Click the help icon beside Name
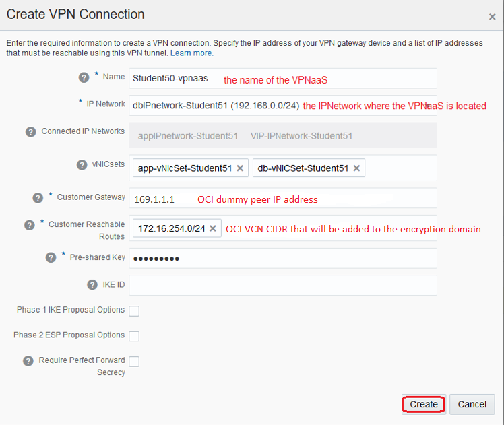 [x=84, y=77]
